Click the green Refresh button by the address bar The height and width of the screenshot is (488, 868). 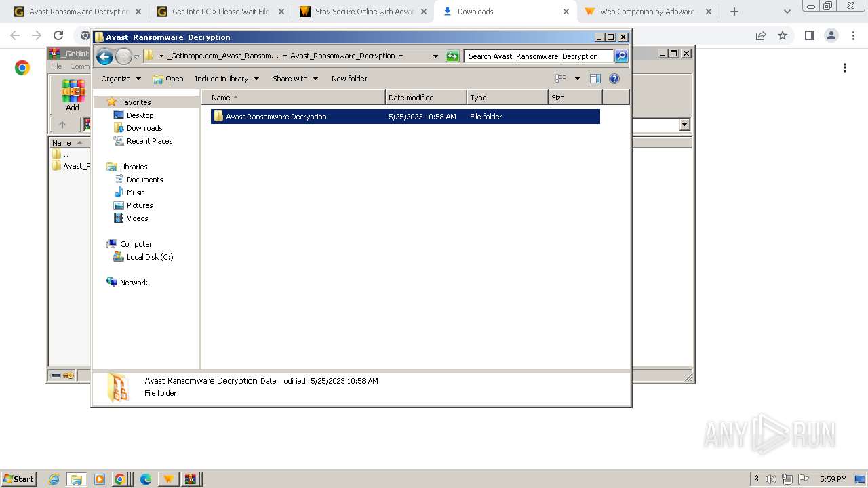coord(452,56)
